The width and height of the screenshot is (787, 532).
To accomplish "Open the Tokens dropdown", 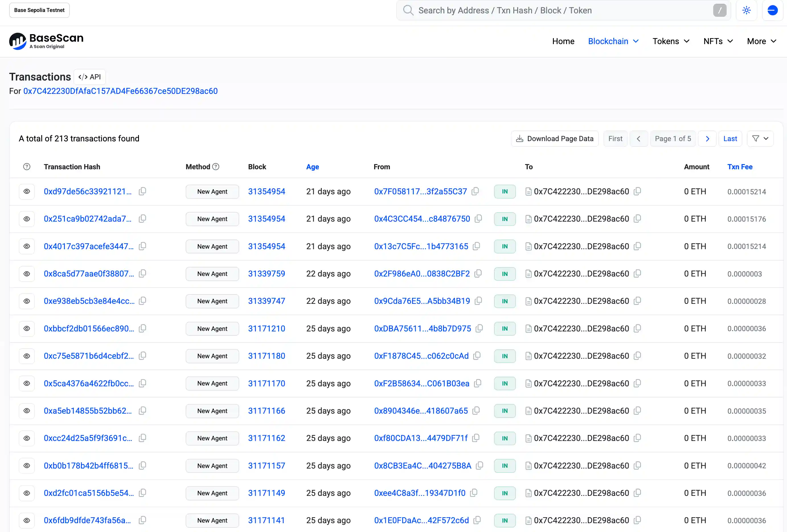I will [x=671, y=41].
